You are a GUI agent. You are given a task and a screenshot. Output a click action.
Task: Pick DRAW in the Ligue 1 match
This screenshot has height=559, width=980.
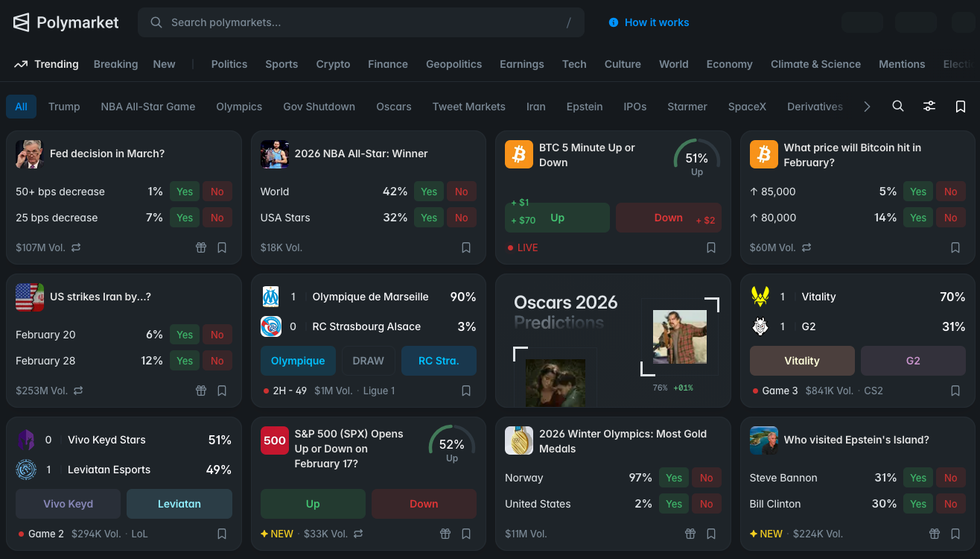(x=369, y=361)
